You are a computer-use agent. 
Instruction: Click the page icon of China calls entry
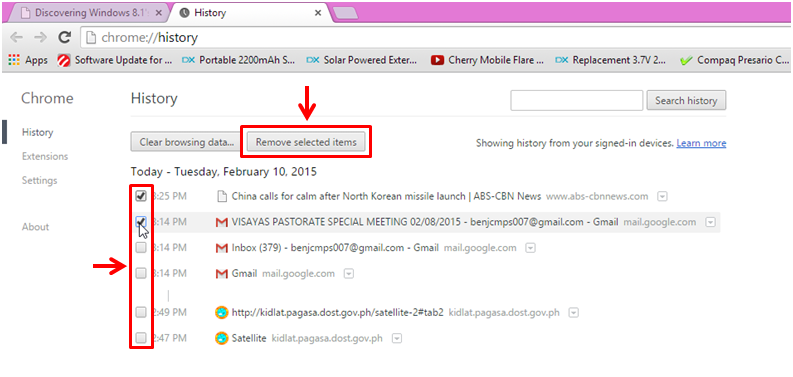tap(221, 196)
